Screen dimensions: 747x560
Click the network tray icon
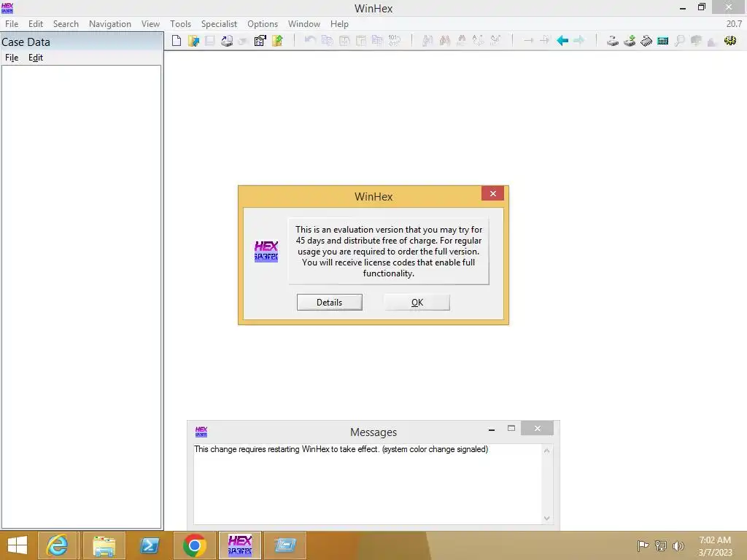(661, 545)
